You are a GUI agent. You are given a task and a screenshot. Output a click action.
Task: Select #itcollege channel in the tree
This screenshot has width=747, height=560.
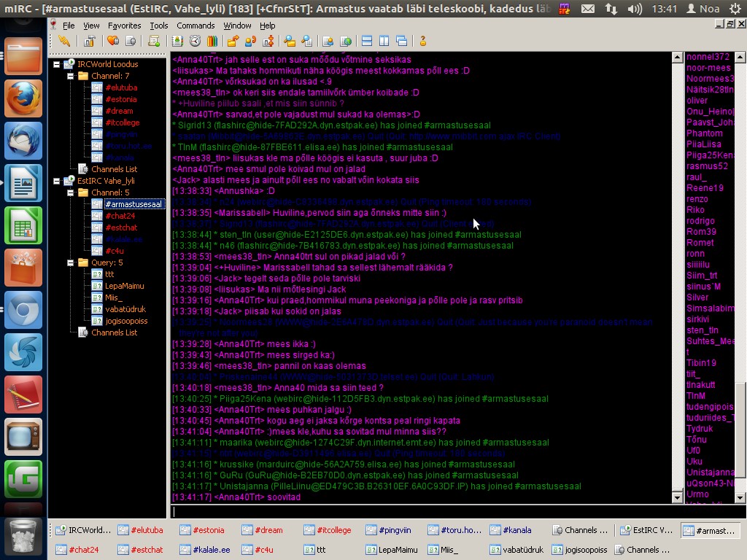click(x=123, y=122)
